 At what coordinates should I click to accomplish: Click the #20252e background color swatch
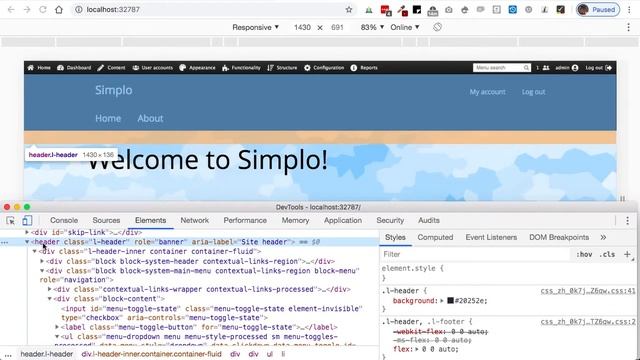(451, 301)
